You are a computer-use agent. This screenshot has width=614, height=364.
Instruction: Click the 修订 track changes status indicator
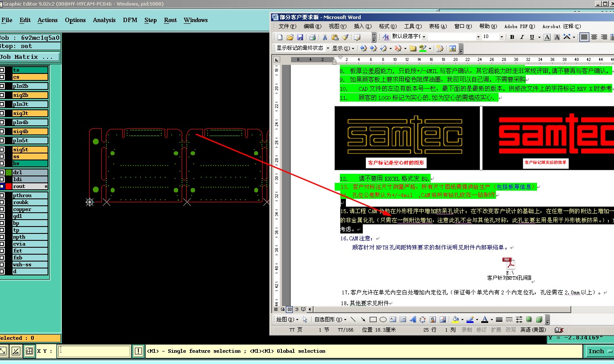coord(481,330)
